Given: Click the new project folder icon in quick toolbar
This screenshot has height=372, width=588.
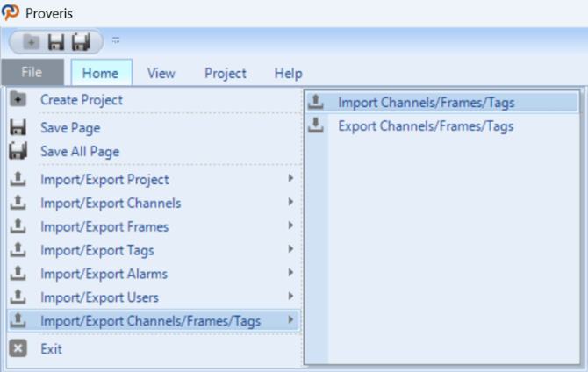Looking at the screenshot, I should (x=31, y=41).
